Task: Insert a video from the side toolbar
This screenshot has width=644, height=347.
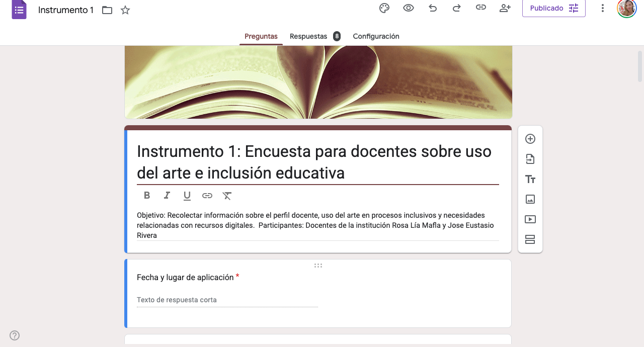Action: click(530, 220)
